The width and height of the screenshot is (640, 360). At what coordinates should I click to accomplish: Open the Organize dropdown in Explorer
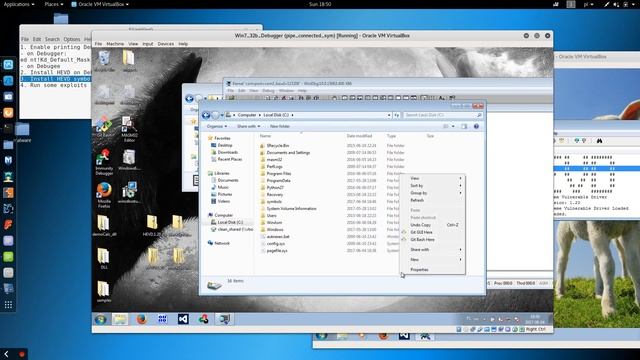(x=216, y=127)
